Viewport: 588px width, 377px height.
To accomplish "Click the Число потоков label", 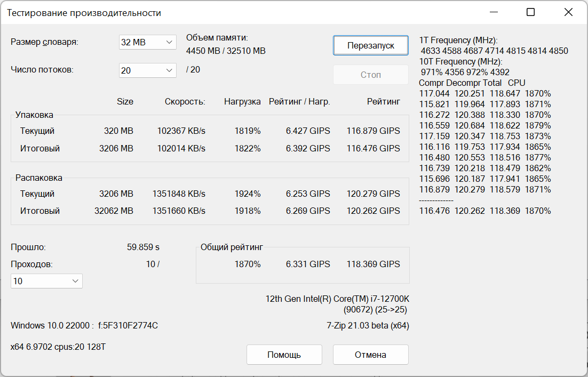I will [42, 69].
